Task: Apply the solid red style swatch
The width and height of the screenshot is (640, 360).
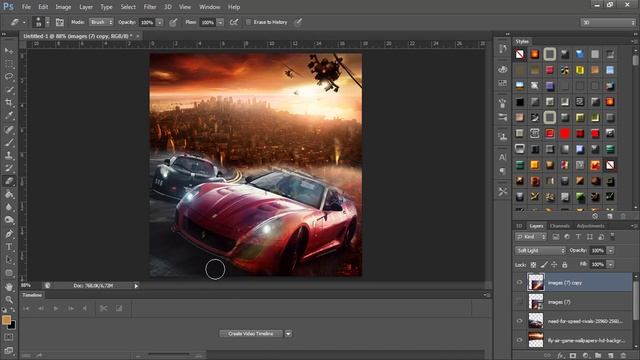Action: (565, 133)
